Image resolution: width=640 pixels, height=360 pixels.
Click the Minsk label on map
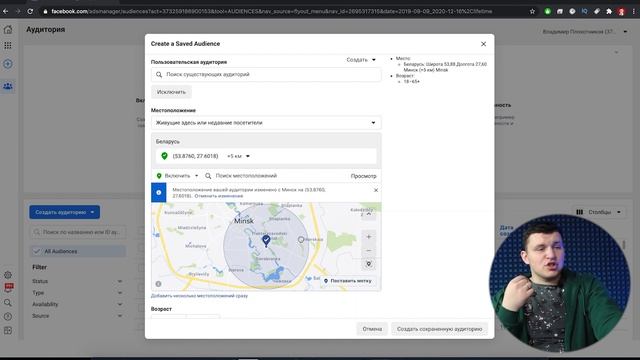coord(244,221)
